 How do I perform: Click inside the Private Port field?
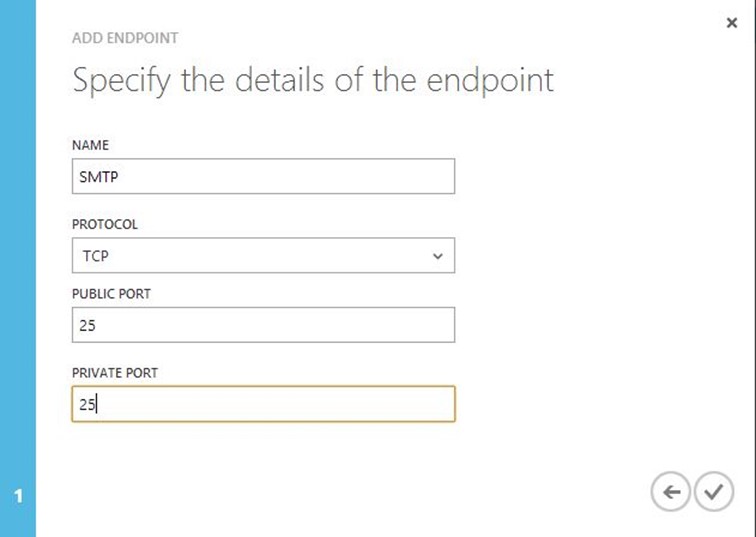tap(263, 404)
